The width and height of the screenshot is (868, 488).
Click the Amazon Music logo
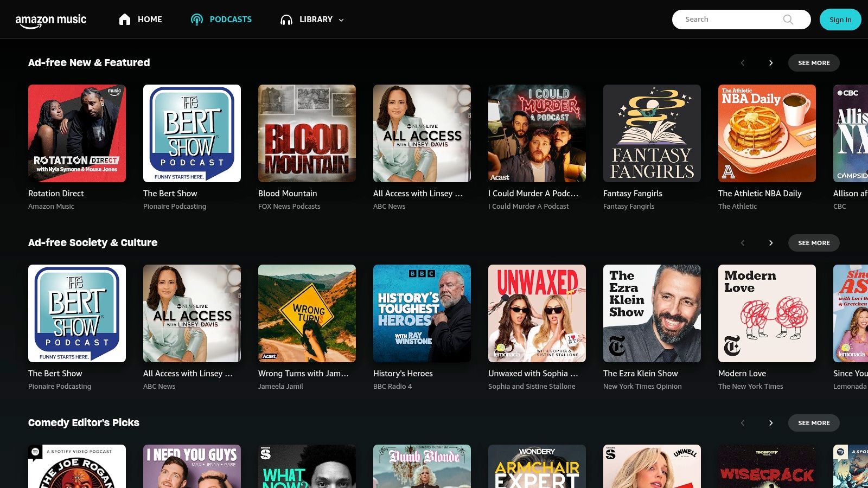click(x=50, y=19)
